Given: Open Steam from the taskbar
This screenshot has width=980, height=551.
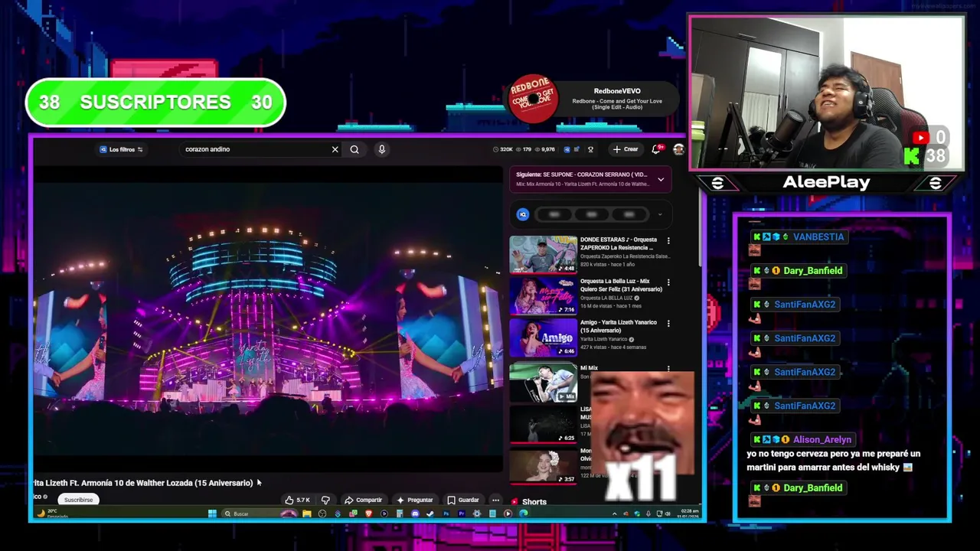Looking at the screenshot, I should click(430, 514).
